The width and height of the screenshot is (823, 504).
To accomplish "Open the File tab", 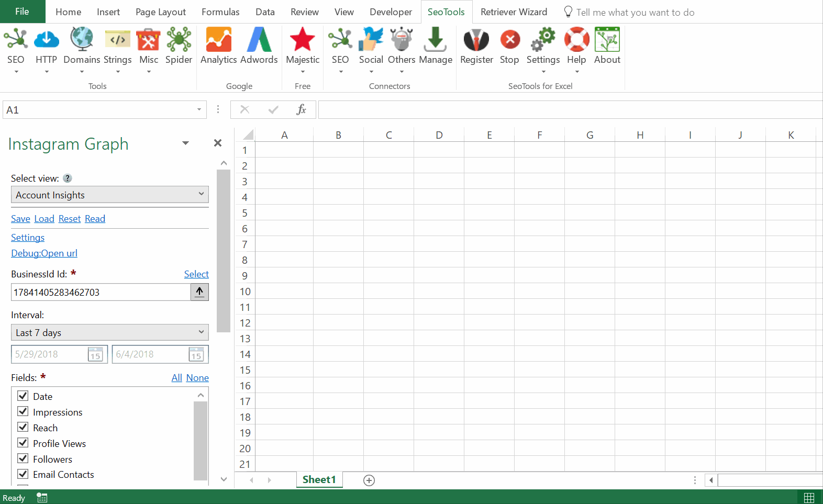I will 23,12.
